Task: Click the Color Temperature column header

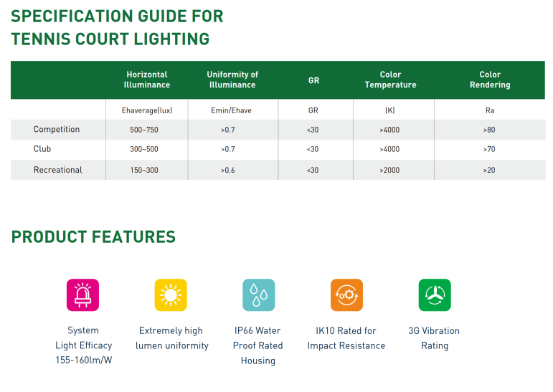Action: pos(390,80)
